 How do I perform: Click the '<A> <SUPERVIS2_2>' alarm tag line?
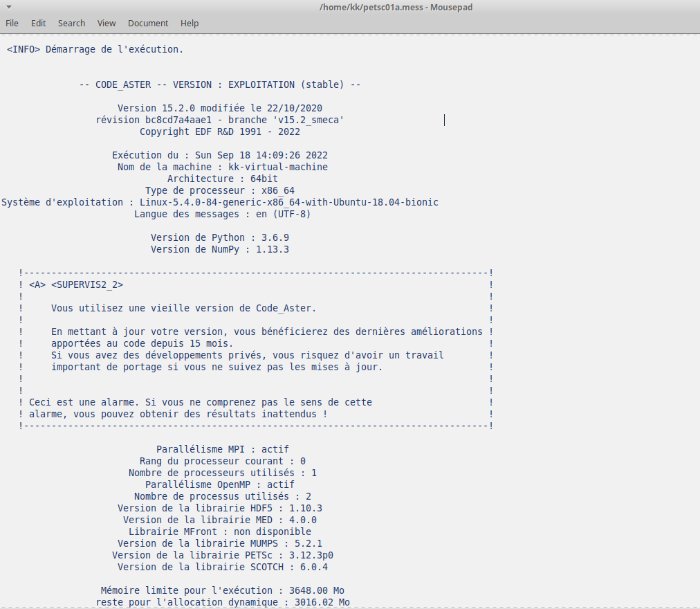point(76,284)
